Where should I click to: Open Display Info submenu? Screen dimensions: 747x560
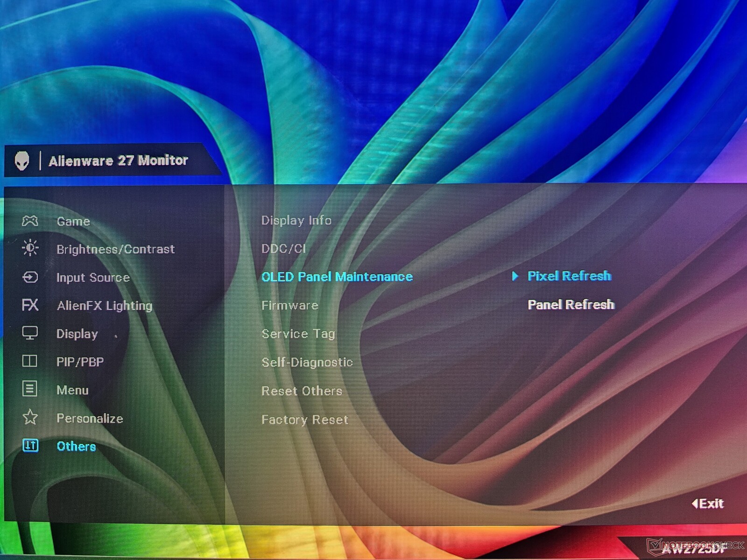[x=296, y=220]
